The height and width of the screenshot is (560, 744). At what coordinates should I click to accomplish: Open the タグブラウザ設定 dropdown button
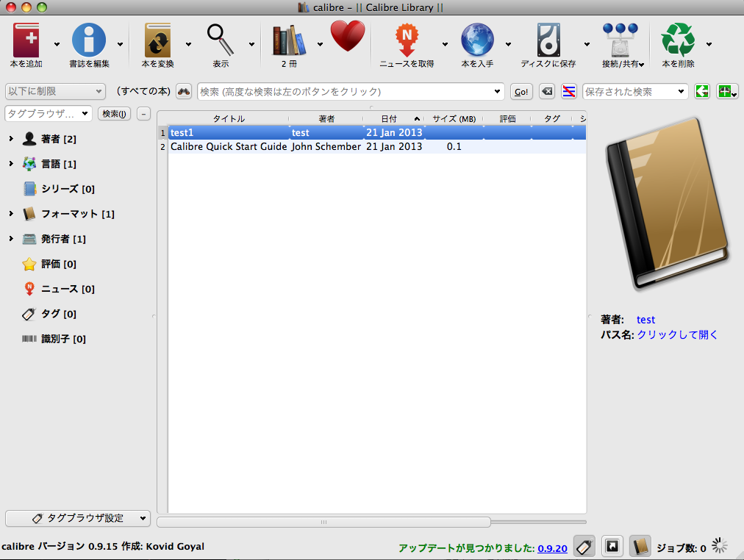point(78,518)
